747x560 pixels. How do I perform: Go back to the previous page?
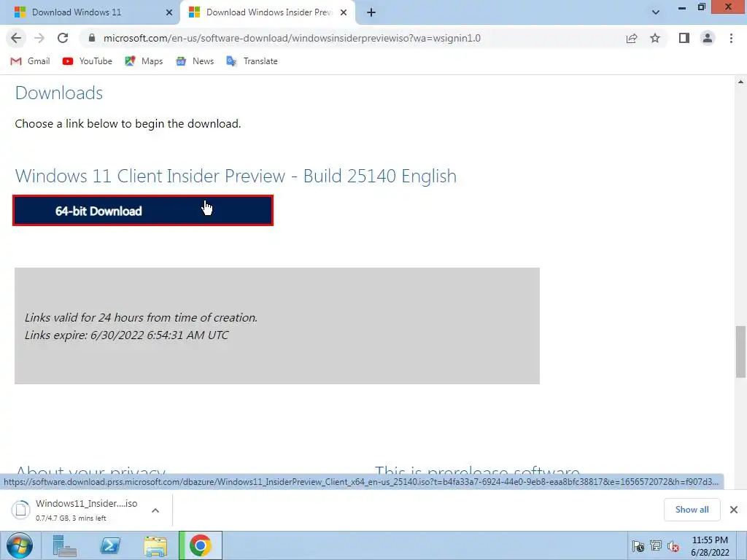tap(16, 38)
